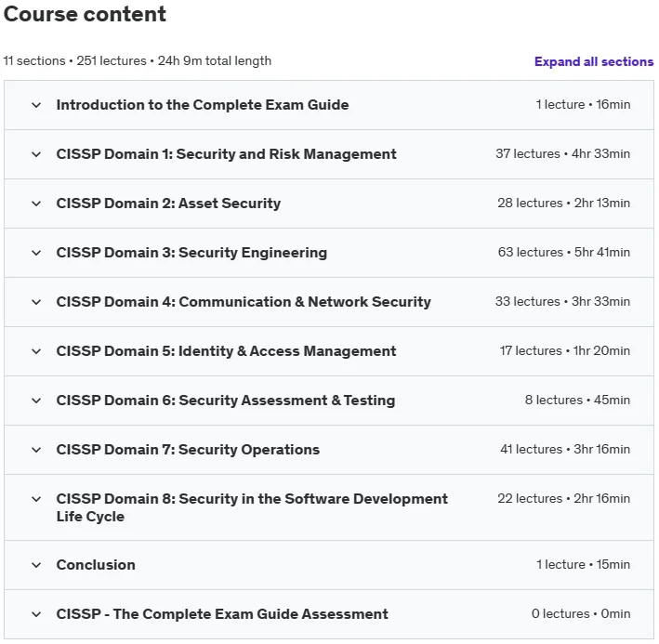Open the chevron for Domain 7 Security Operations
The width and height of the screenshot is (659, 644).
click(36, 450)
